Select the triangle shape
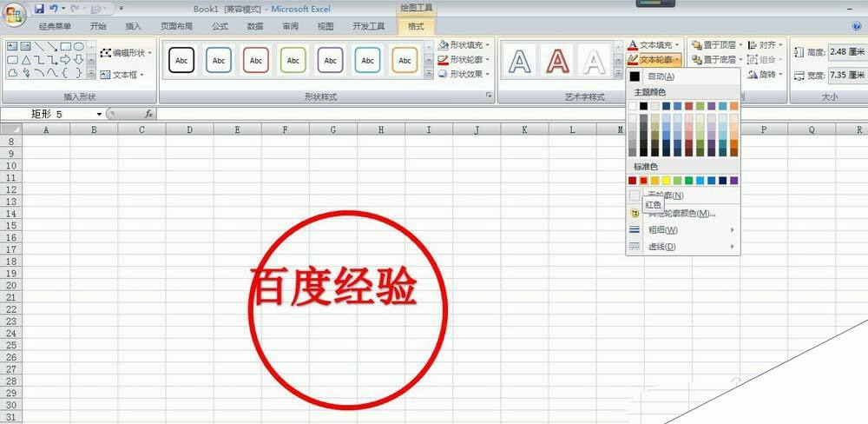This screenshot has height=424, width=868. coord(25,59)
